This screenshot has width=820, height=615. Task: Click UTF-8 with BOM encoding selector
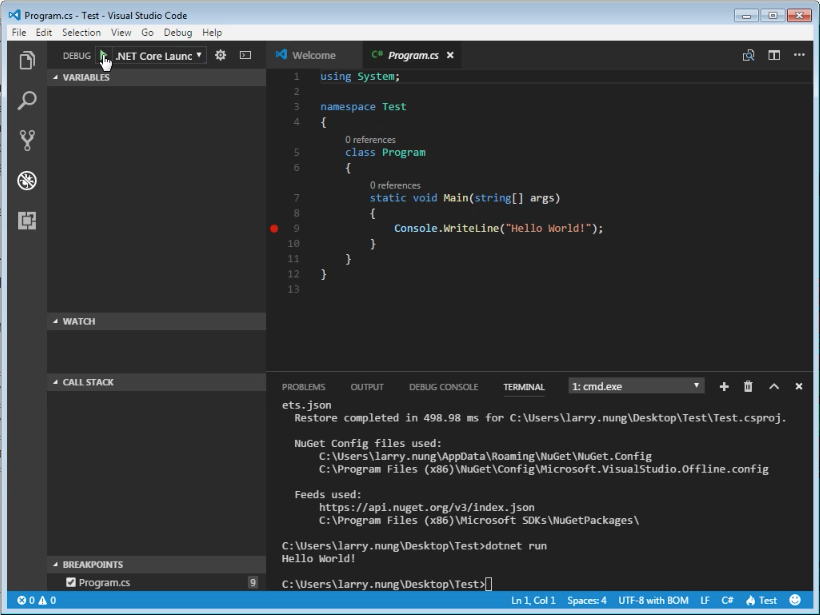tap(653, 600)
